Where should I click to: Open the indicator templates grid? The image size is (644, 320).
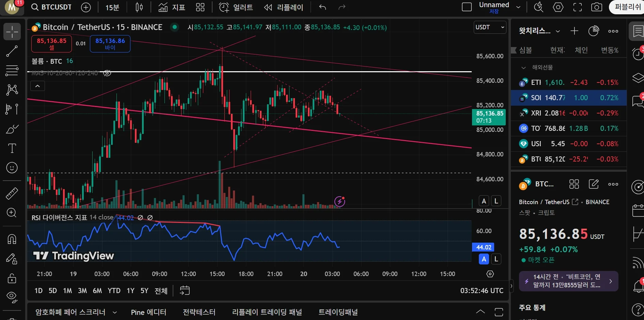click(200, 7)
